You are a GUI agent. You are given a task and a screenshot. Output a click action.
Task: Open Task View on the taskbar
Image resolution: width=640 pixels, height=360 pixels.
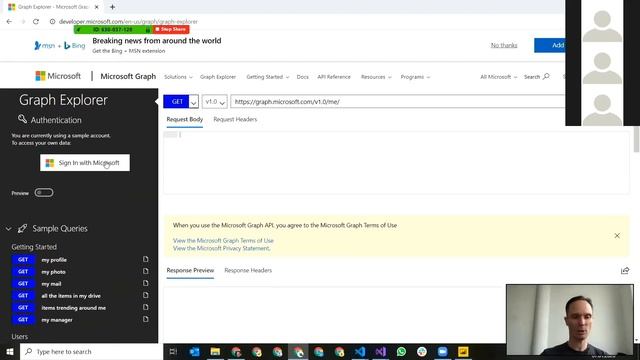click(x=173, y=351)
